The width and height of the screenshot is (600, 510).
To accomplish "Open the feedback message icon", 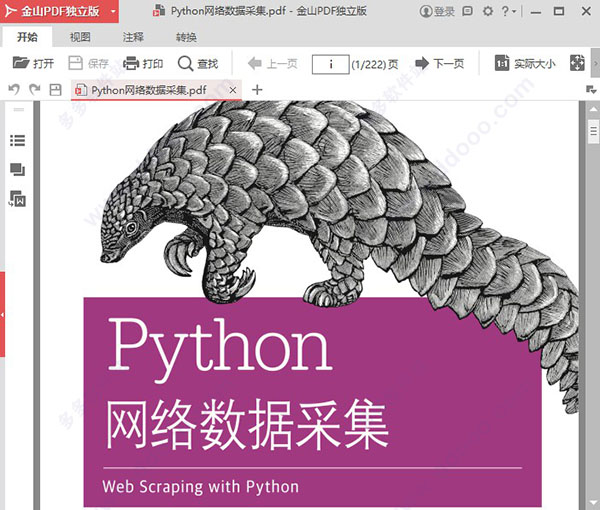I will (x=468, y=11).
